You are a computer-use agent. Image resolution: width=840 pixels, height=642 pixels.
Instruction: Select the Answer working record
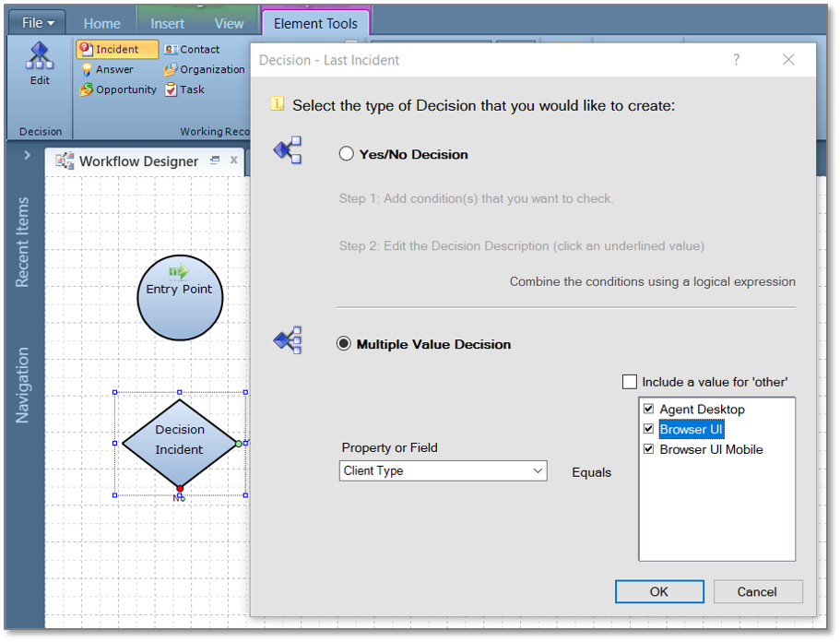click(107, 70)
